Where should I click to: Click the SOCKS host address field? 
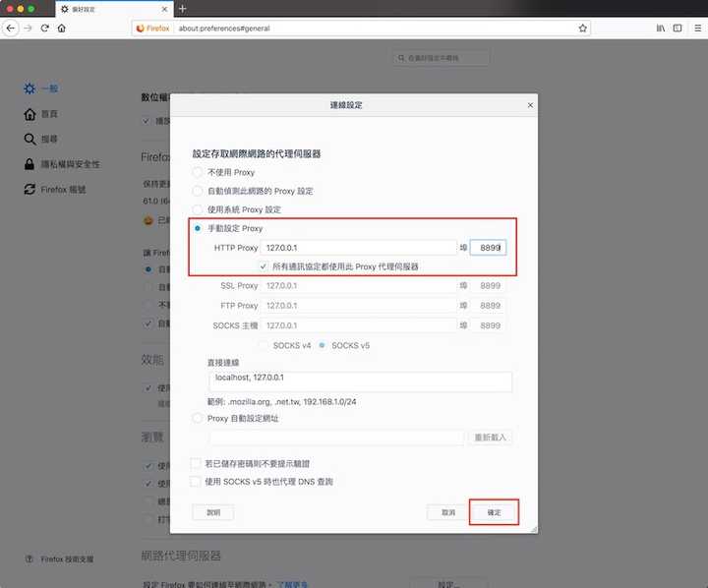[359, 325]
